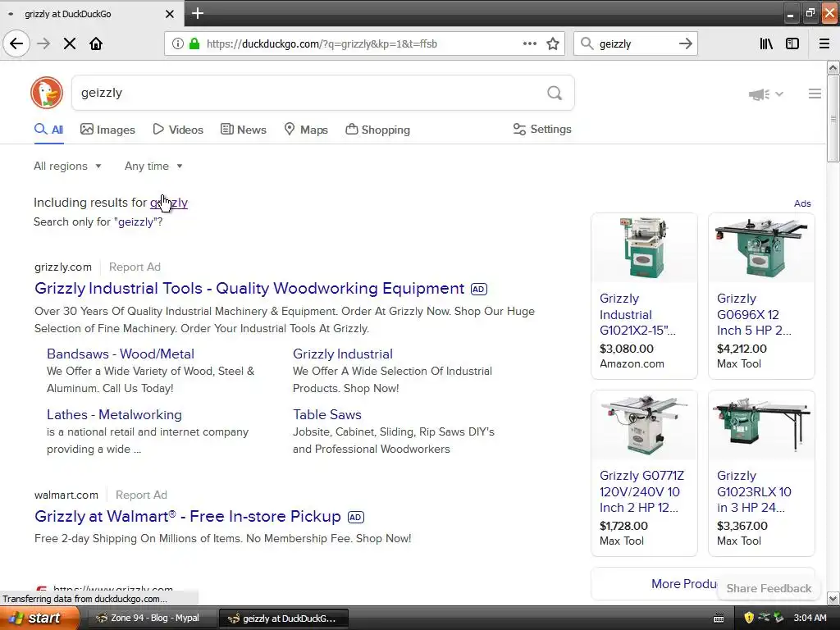The height and width of the screenshot is (630, 840).
Task: Open Grizzly Industrial G1021X2 product thumbnail
Action: click(x=644, y=248)
